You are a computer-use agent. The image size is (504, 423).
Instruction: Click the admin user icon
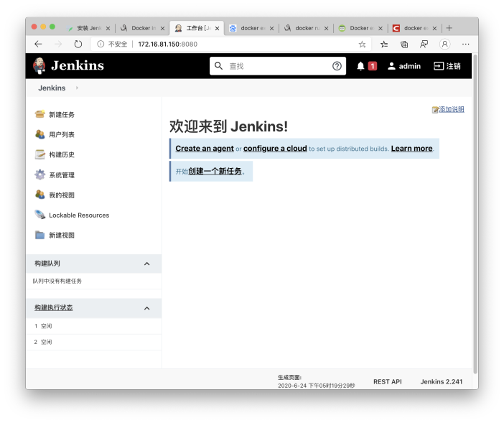[391, 66]
